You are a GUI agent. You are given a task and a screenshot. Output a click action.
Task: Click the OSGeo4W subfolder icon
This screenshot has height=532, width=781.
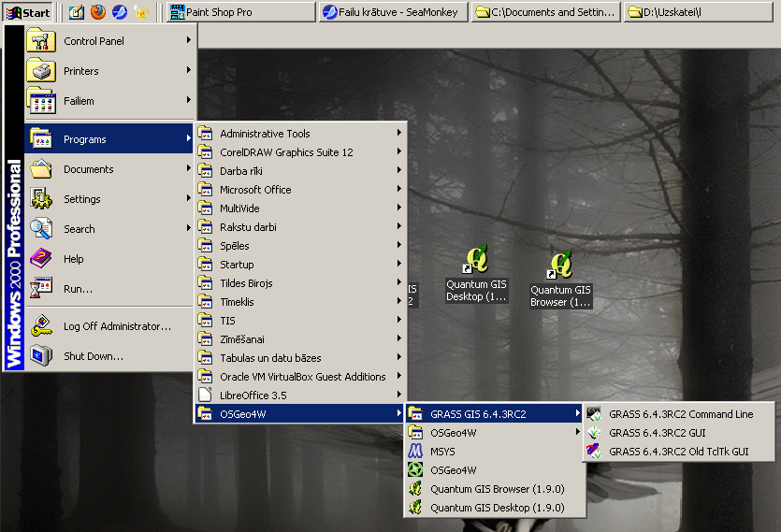tap(415, 432)
